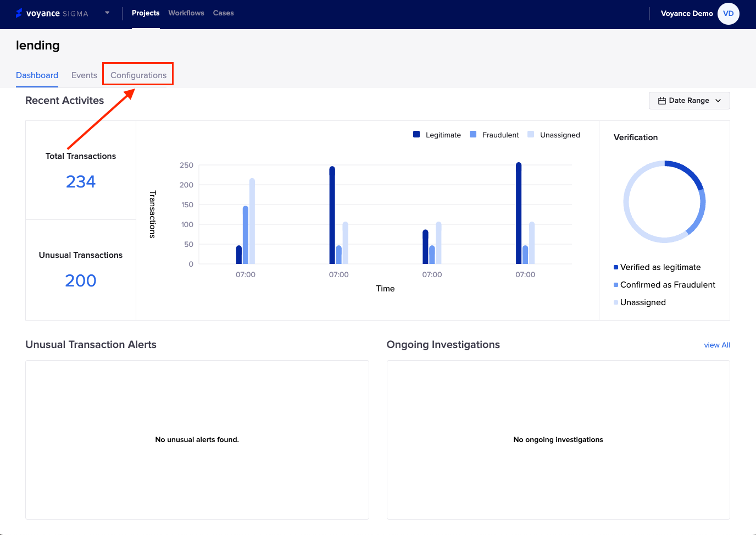Select the Verified as legitimate legend entry

(x=657, y=267)
